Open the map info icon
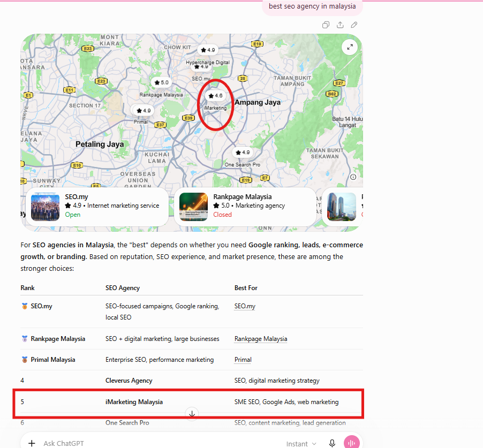 353,177
